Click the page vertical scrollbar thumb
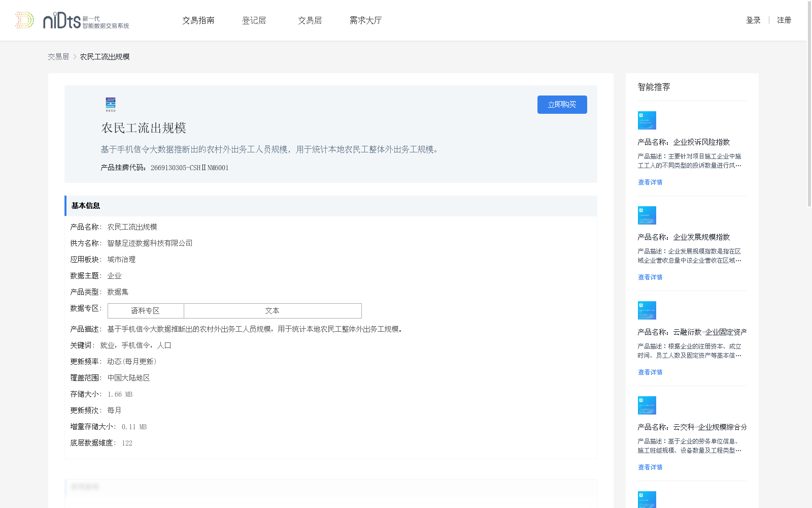The height and width of the screenshot is (508, 812). [809, 104]
